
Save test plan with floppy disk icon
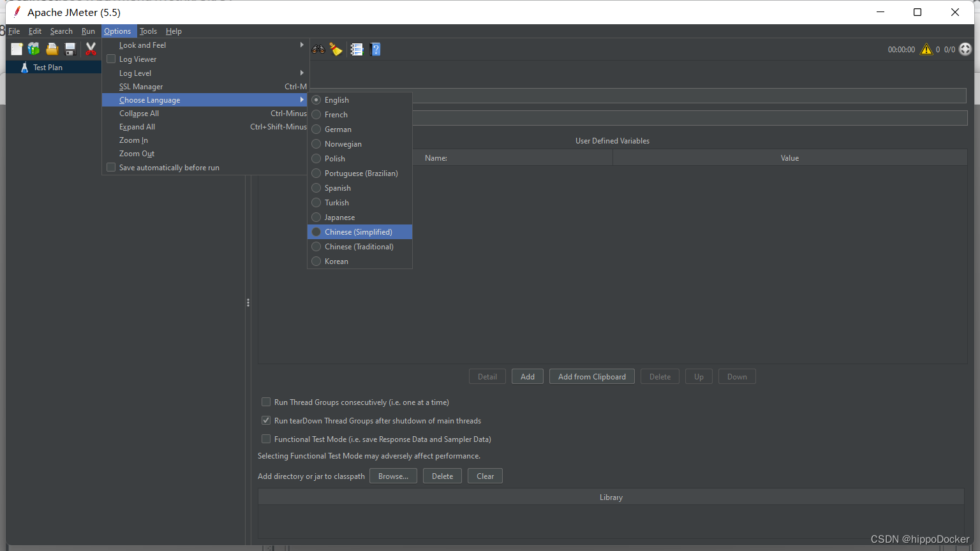70,49
